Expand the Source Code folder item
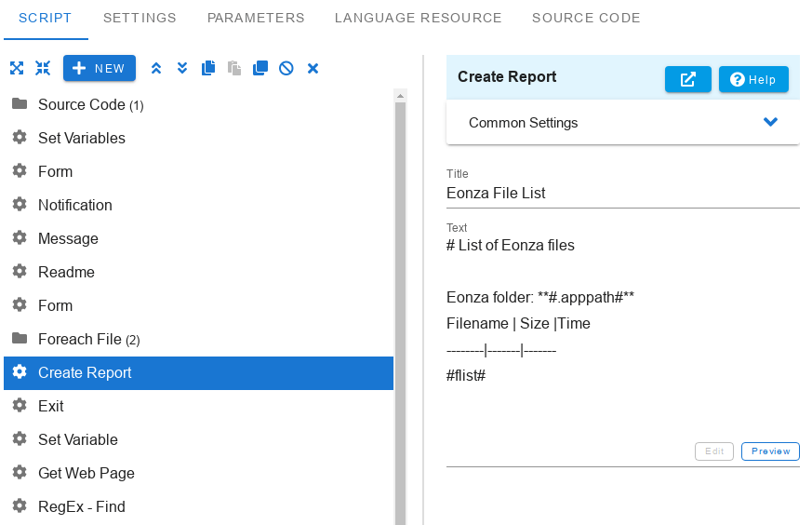This screenshot has width=812, height=525. [90, 105]
